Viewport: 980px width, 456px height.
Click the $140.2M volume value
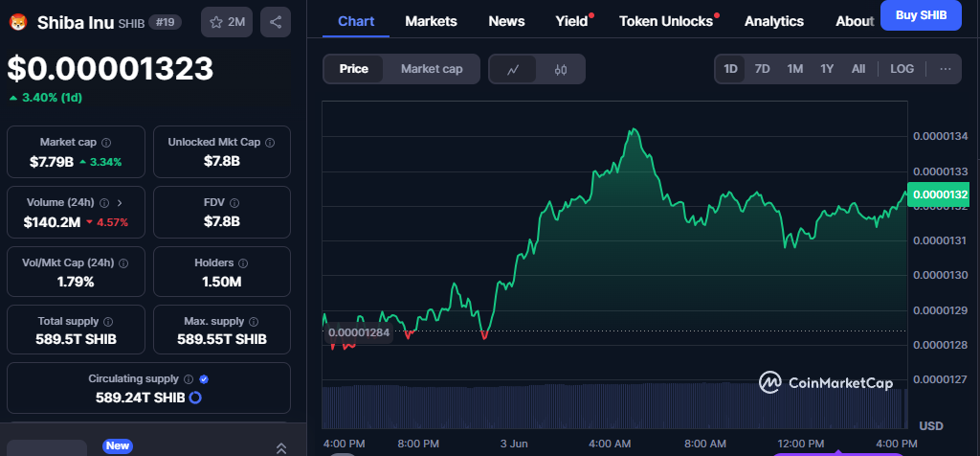(x=52, y=222)
